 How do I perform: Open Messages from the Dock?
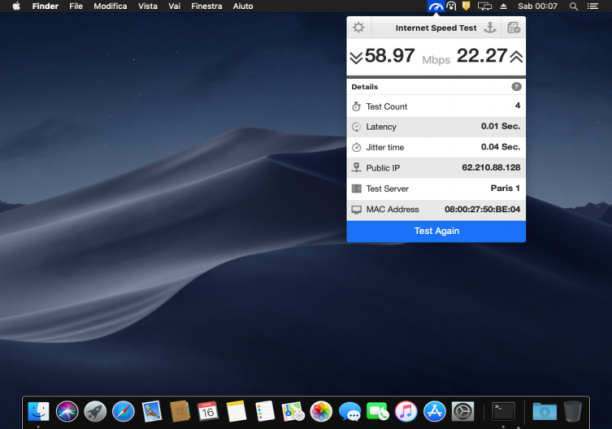pos(349,411)
